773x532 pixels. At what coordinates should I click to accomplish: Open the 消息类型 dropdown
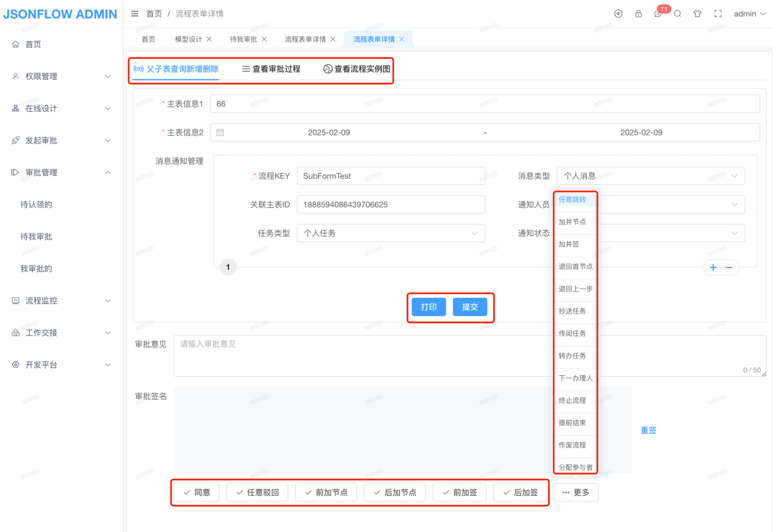(650, 176)
